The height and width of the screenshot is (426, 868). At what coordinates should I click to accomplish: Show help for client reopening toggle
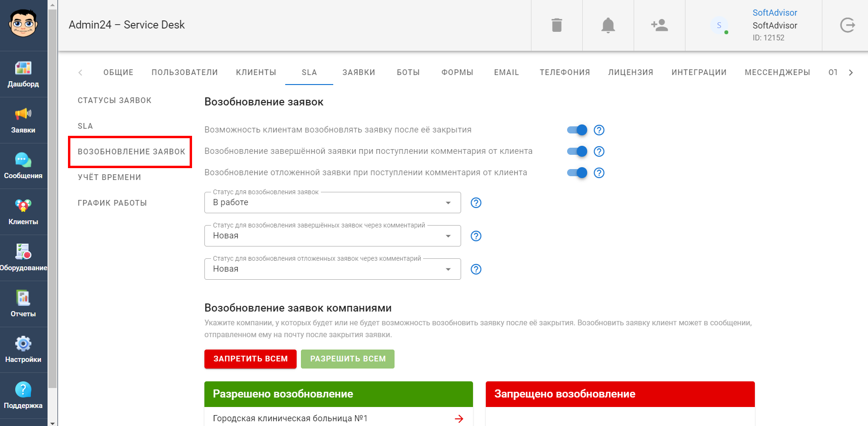coord(599,130)
